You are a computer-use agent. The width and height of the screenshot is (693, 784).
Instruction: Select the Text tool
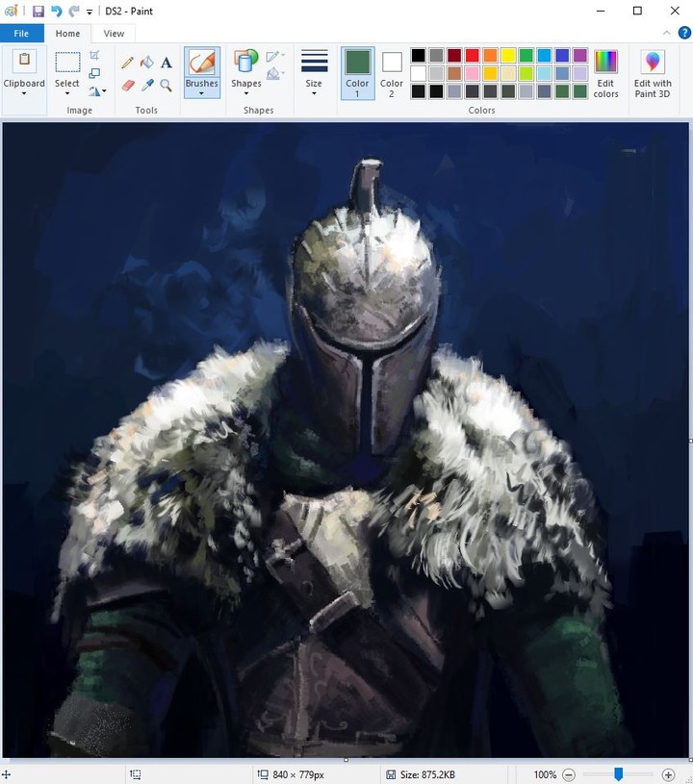coord(167,63)
